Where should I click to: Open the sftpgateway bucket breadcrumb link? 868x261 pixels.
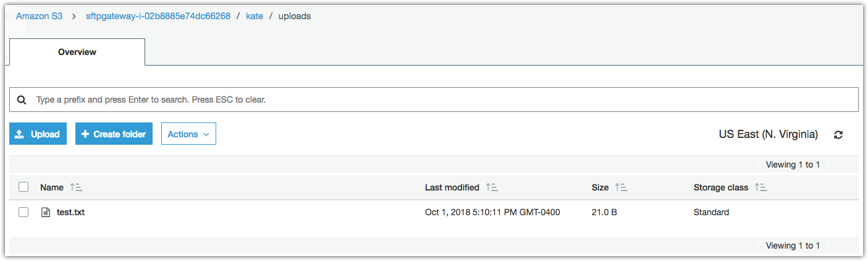(x=158, y=16)
